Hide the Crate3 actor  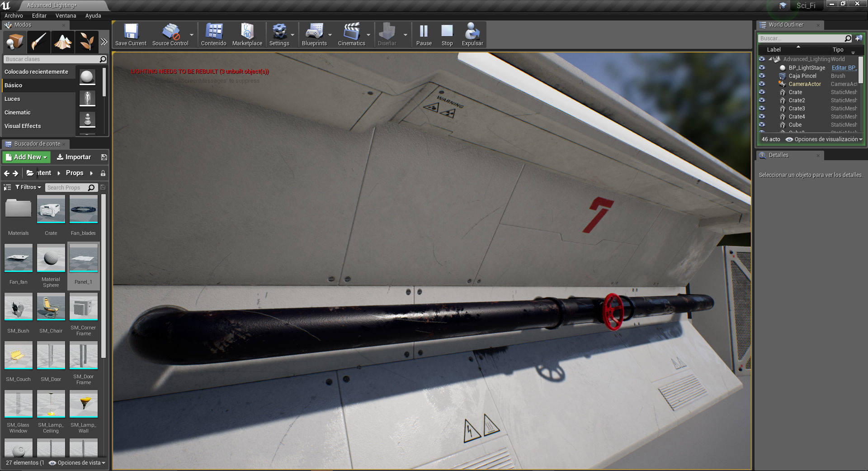click(762, 108)
